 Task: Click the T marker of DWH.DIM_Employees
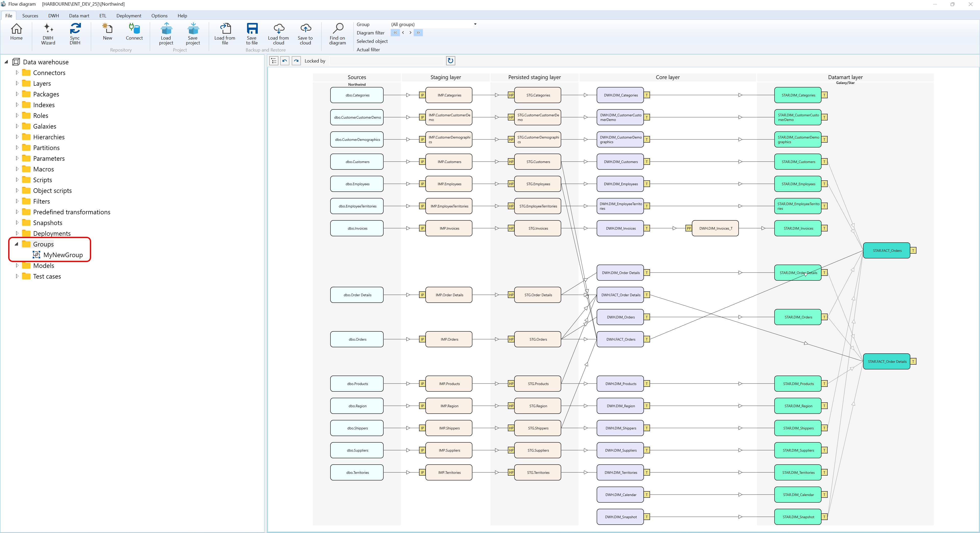click(647, 184)
